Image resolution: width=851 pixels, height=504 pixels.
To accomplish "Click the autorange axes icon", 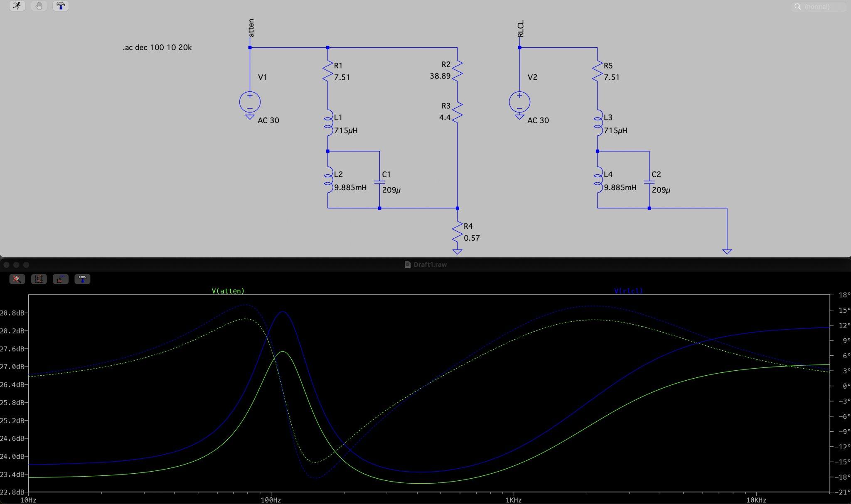I will tap(39, 279).
